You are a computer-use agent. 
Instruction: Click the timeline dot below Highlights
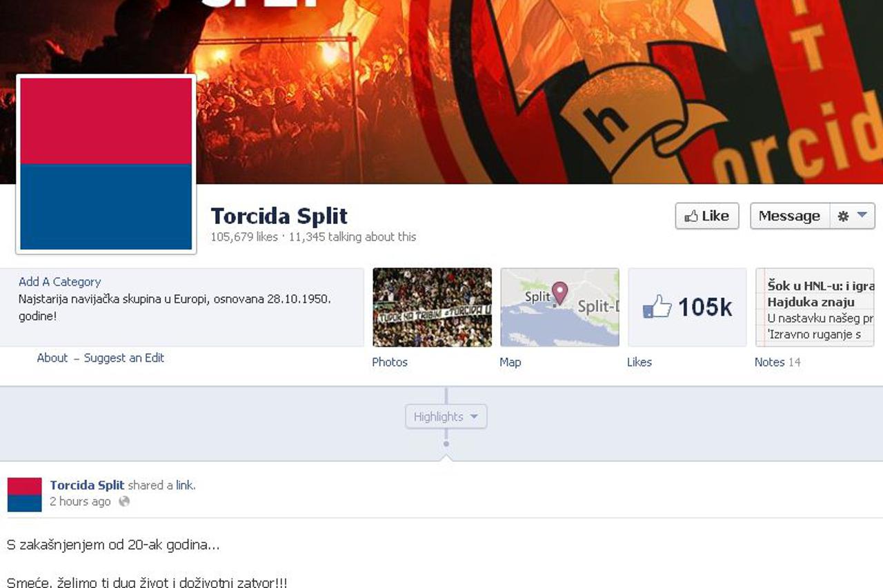pyautogui.click(x=446, y=444)
